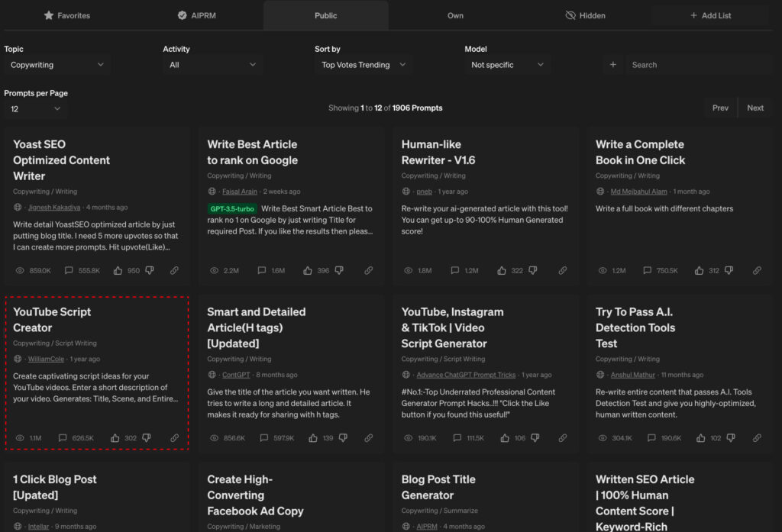Dislike the Human-like Rewriter - V1.6 prompt
Image resolution: width=782 pixels, height=532 pixels.
click(533, 270)
